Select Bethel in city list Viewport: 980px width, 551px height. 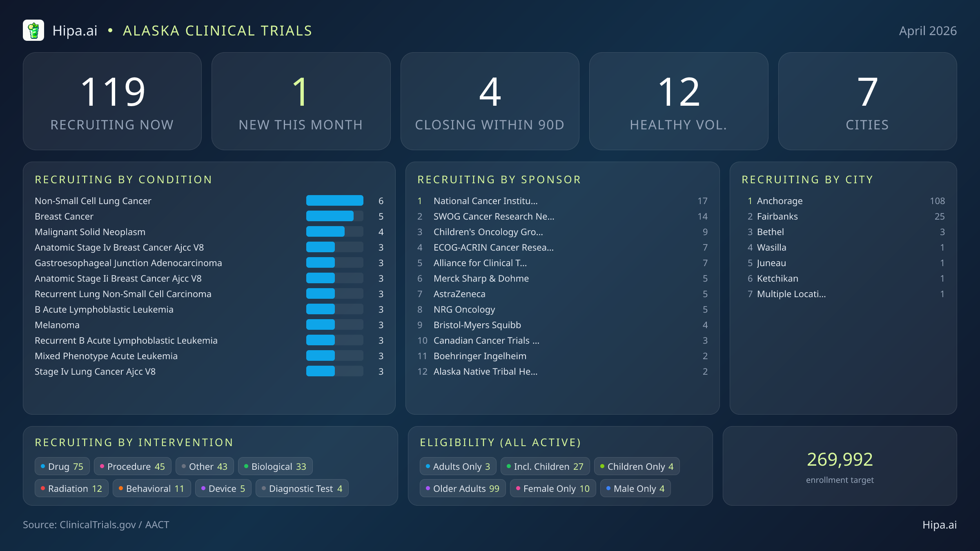click(843, 232)
